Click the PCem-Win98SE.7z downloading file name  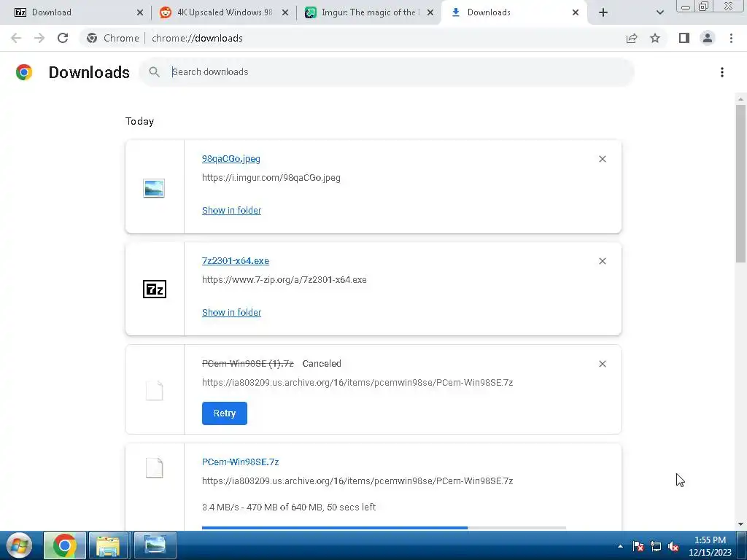click(x=240, y=462)
